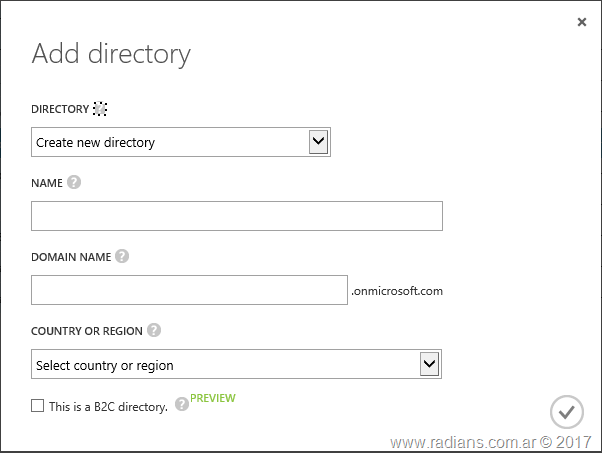Click the COUNTRY OR REGION field label

pyautogui.click(x=88, y=330)
